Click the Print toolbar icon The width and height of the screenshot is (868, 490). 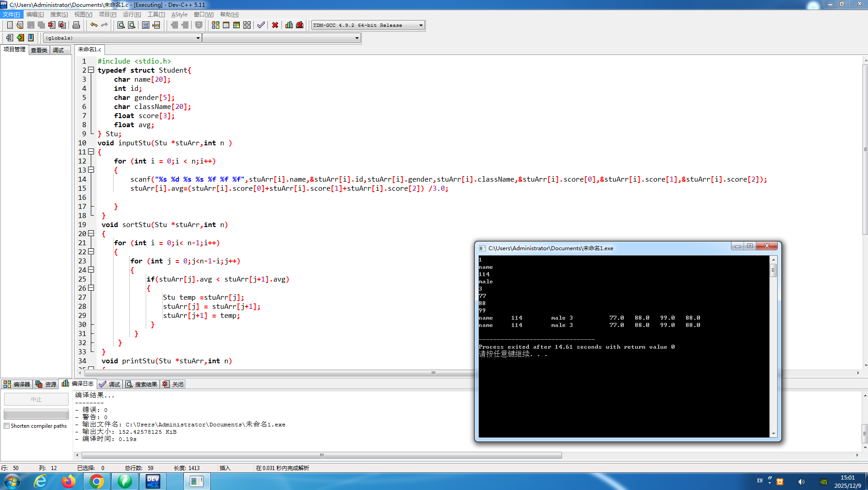pos(76,25)
